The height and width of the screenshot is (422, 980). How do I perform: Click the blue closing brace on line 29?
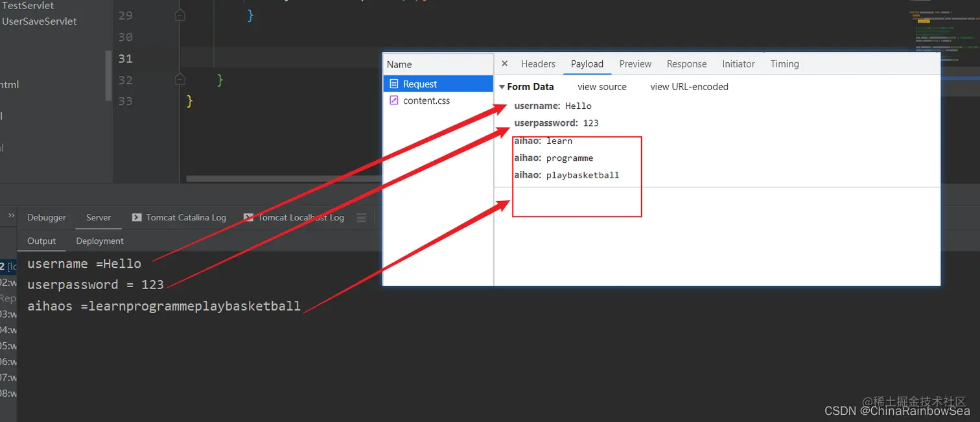coord(250,16)
